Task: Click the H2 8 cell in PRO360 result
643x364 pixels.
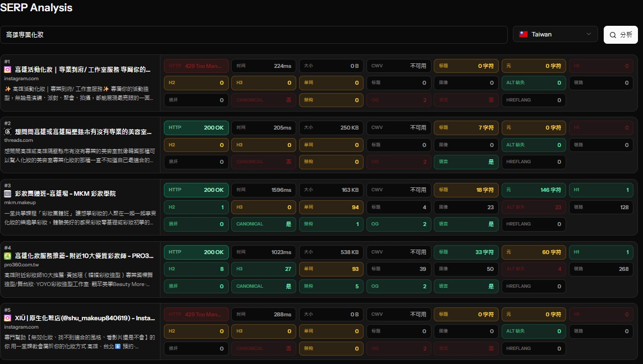Action: [196, 269]
